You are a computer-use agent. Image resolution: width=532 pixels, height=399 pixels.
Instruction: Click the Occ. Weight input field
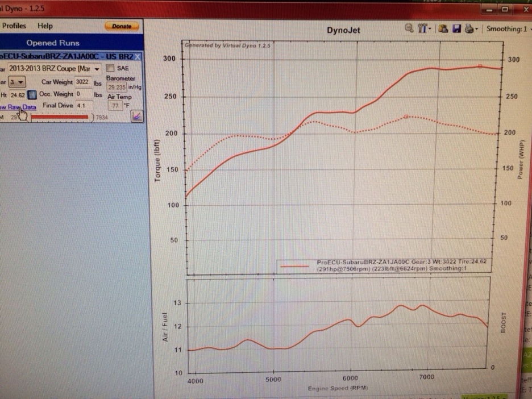[83, 94]
